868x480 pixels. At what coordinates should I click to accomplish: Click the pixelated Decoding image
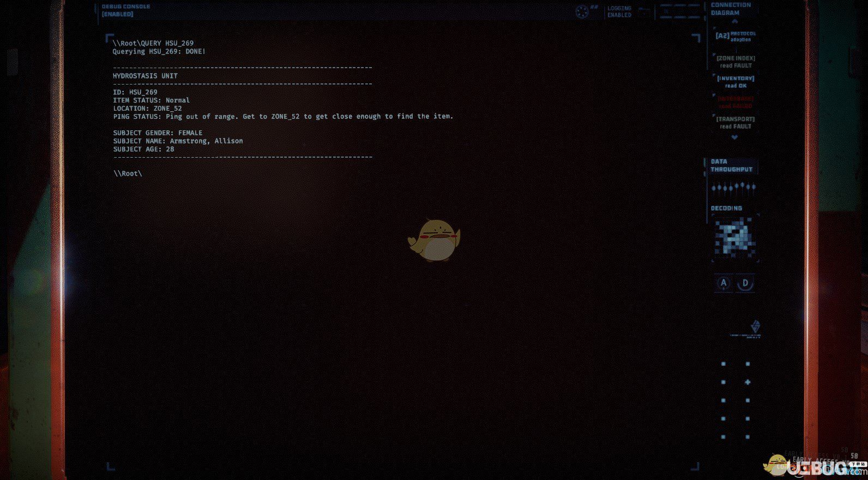pyautogui.click(x=734, y=238)
